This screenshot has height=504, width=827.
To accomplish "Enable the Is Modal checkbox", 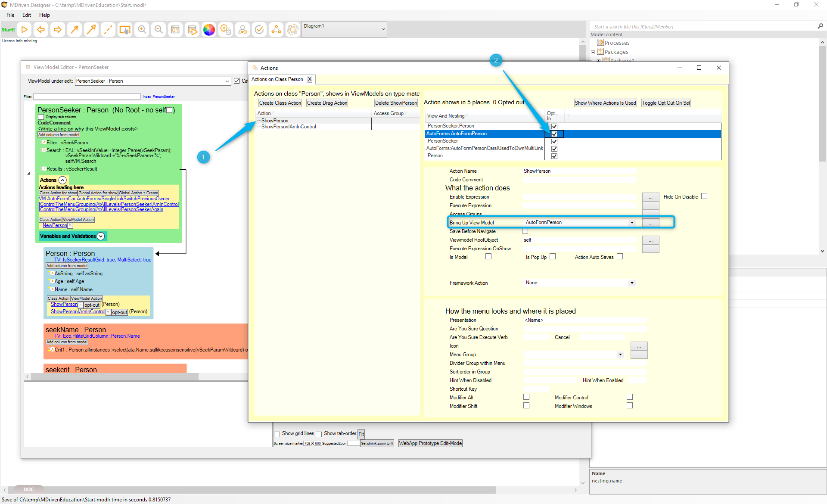I will (488, 257).
